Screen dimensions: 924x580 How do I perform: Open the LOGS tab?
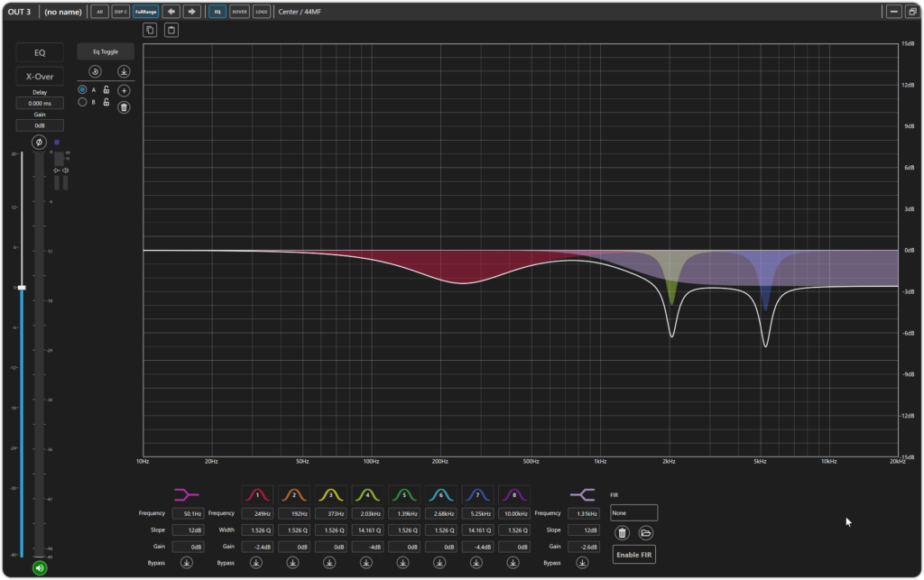pyautogui.click(x=261, y=12)
